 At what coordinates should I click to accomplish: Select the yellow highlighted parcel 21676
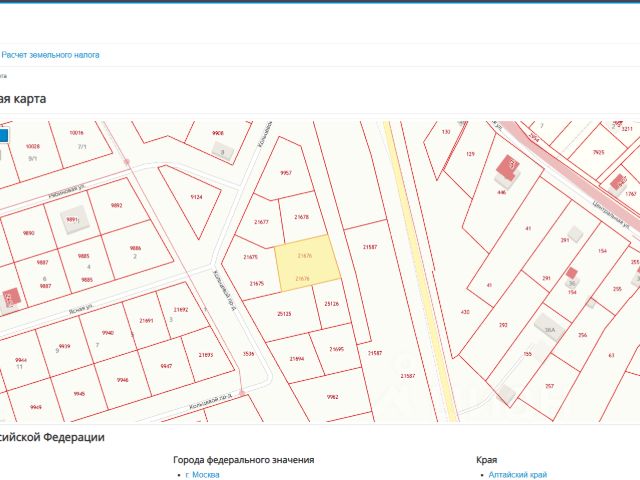pyautogui.click(x=307, y=263)
